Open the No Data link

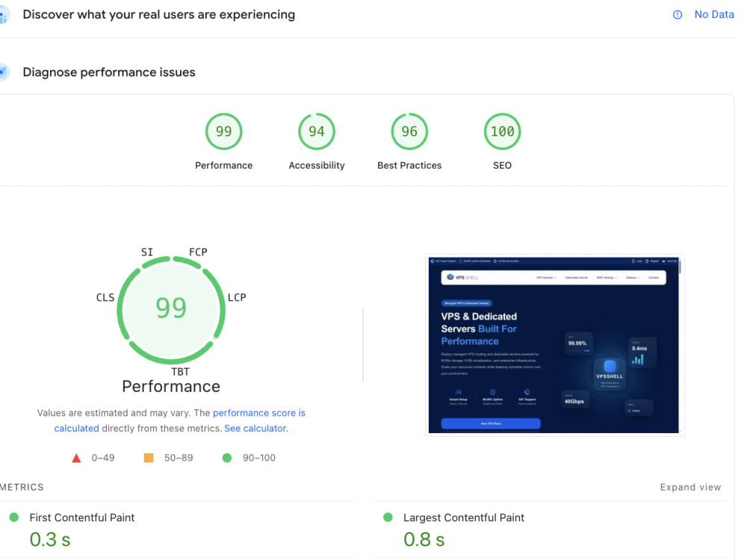[x=713, y=15]
